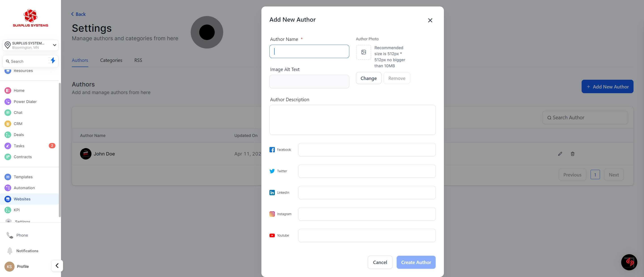This screenshot has width=644, height=277.
Task: Open the Power Dialer sidebar item
Action: tap(25, 102)
